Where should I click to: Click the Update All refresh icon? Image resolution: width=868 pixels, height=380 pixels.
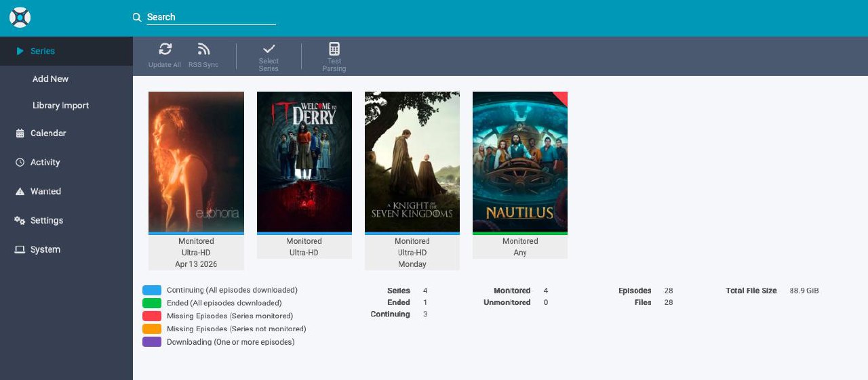[165, 49]
